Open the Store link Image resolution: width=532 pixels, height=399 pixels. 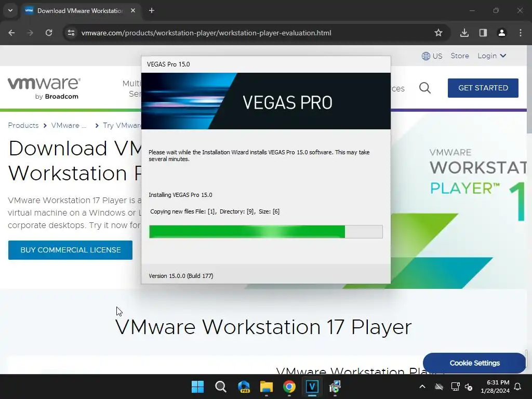pyautogui.click(x=460, y=56)
